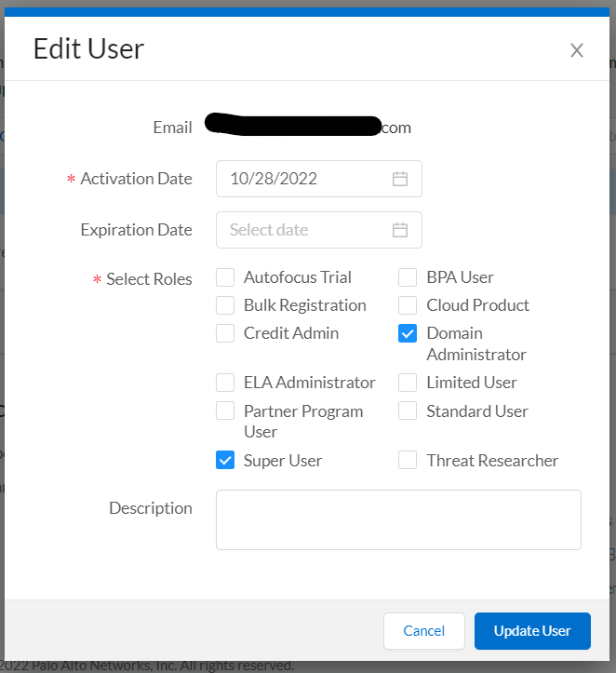Click the calendar icon in Activation Date
The height and width of the screenshot is (673, 616).
point(400,179)
